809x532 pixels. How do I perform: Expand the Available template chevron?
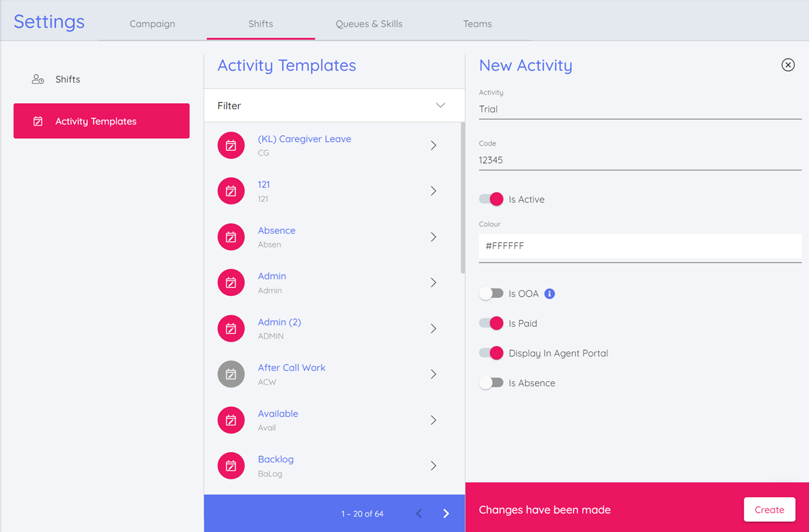434,420
